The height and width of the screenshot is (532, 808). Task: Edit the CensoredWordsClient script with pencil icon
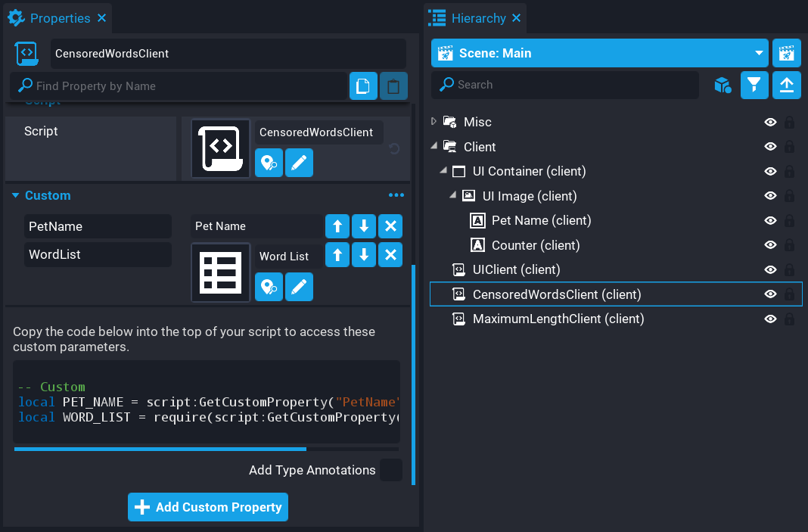pos(299,163)
